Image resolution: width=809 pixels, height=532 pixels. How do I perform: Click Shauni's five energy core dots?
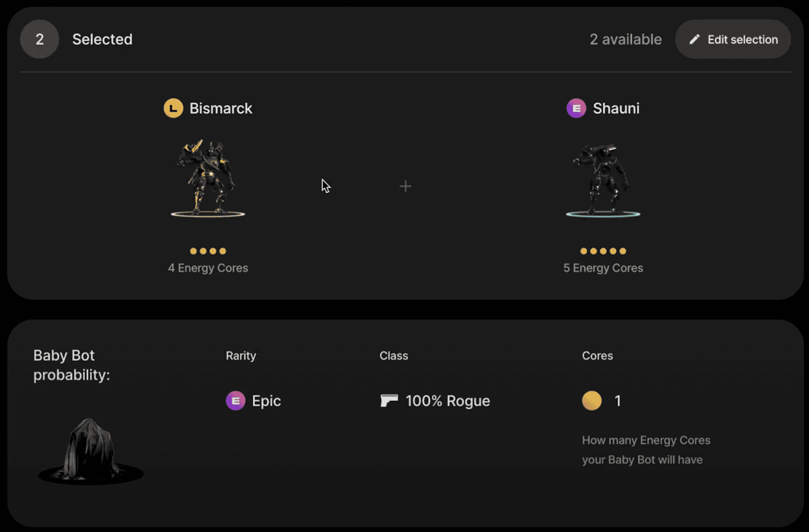coord(603,251)
